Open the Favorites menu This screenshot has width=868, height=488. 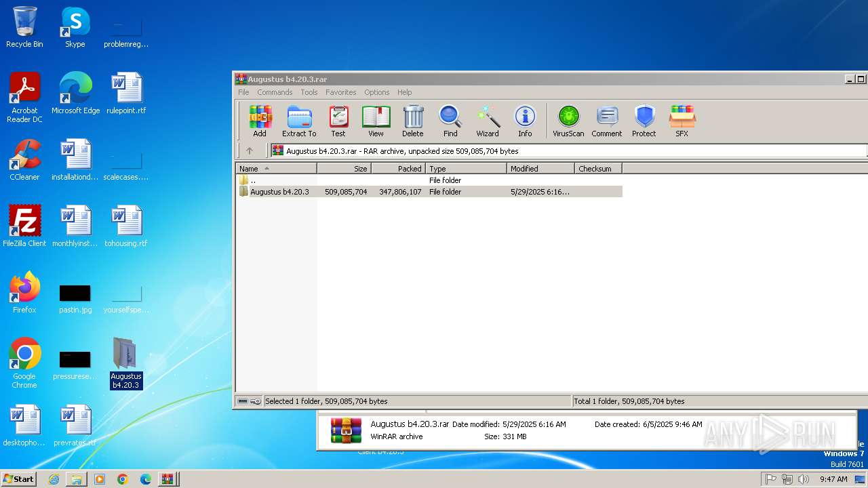[x=340, y=92]
